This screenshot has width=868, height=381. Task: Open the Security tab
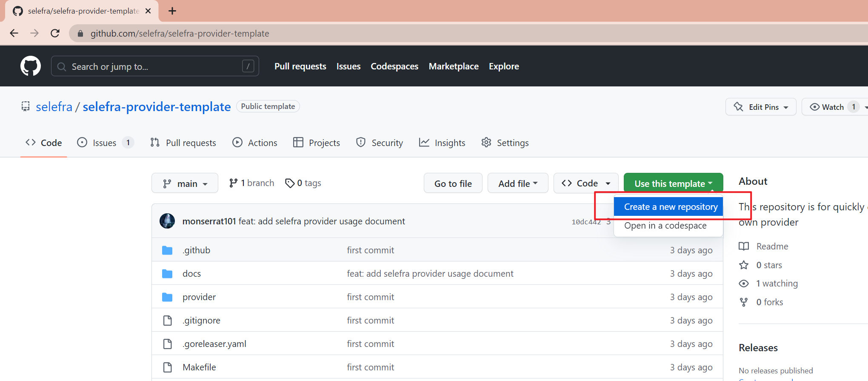click(x=380, y=143)
